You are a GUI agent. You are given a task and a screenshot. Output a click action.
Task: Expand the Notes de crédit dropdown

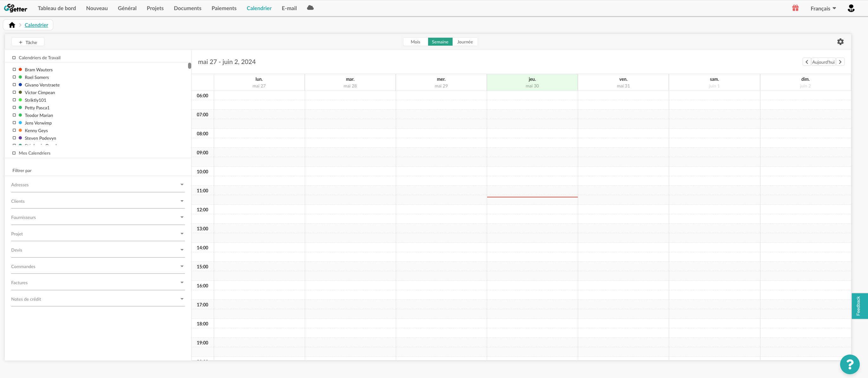[x=98, y=299]
